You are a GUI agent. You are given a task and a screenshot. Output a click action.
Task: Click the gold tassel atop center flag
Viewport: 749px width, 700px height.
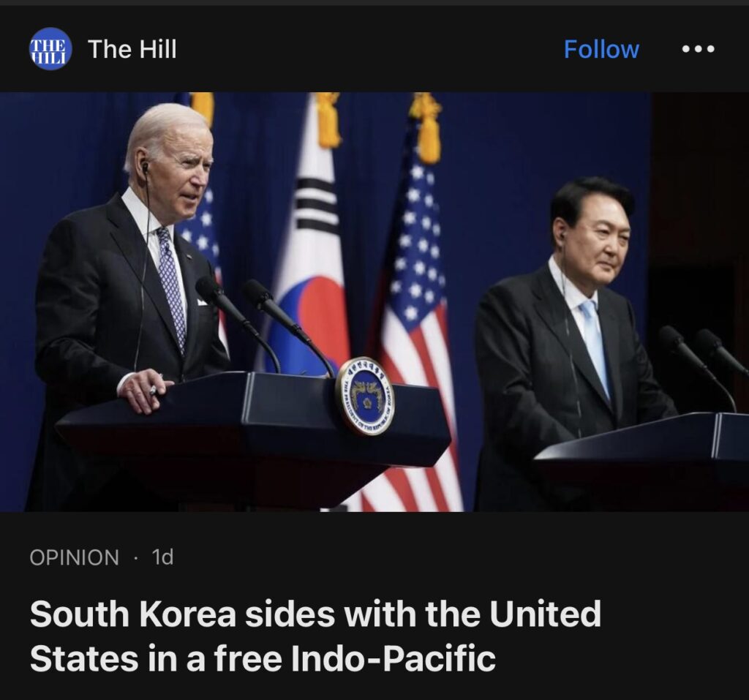[x=328, y=119]
